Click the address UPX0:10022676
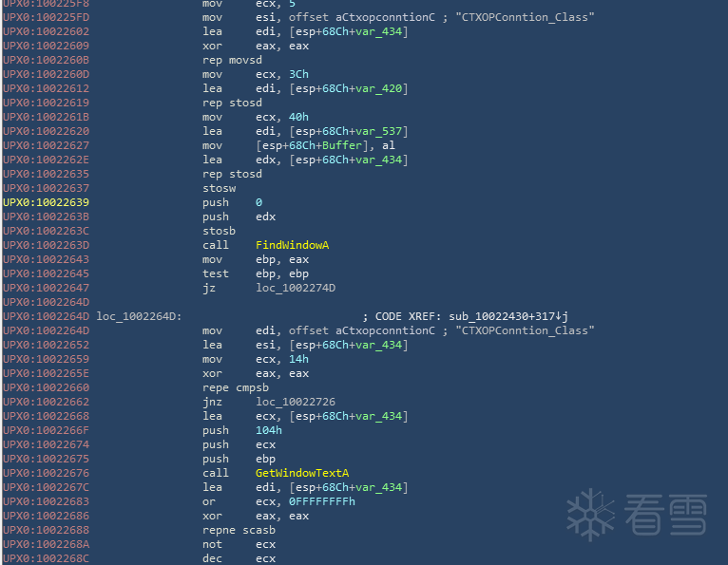Image resolution: width=728 pixels, height=565 pixels. [46, 473]
